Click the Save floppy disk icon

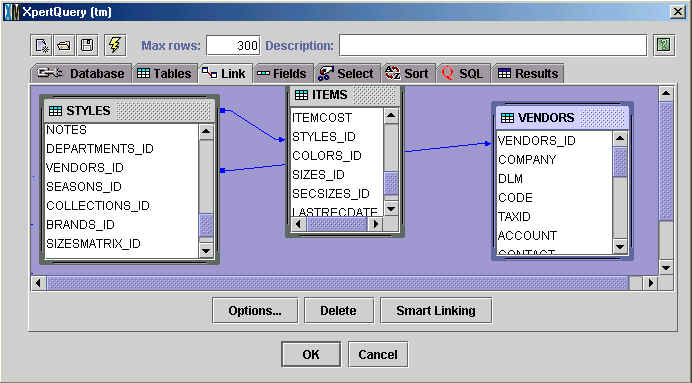pyautogui.click(x=87, y=45)
